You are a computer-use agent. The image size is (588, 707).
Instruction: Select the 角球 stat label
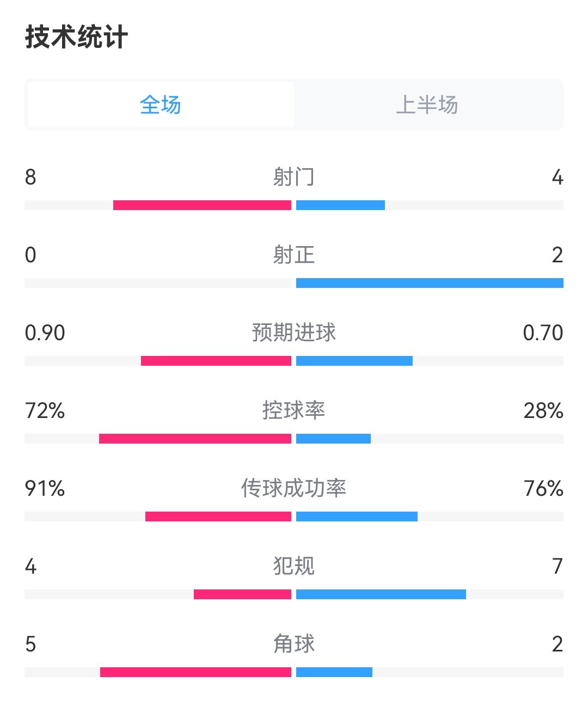point(293,644)
